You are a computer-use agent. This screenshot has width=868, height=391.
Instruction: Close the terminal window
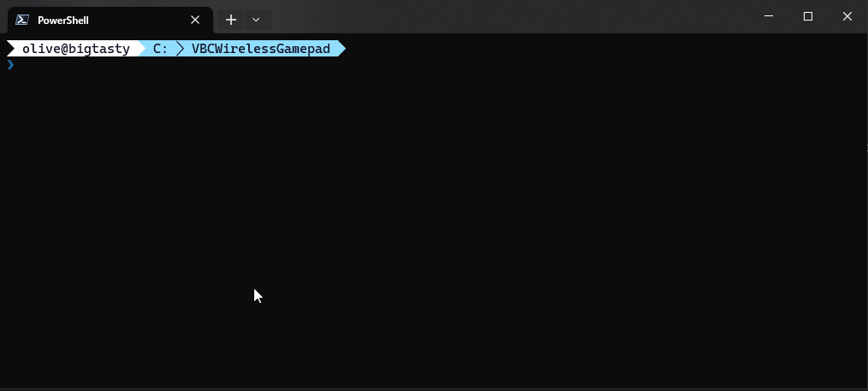tap(847, 16)
